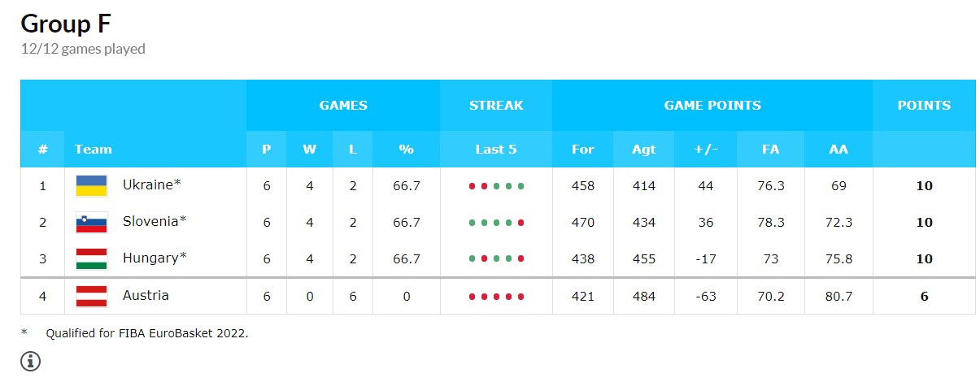Click the Last 5 column header
Image resolution: width=980 pixels, height=382 pixels.
496,149
